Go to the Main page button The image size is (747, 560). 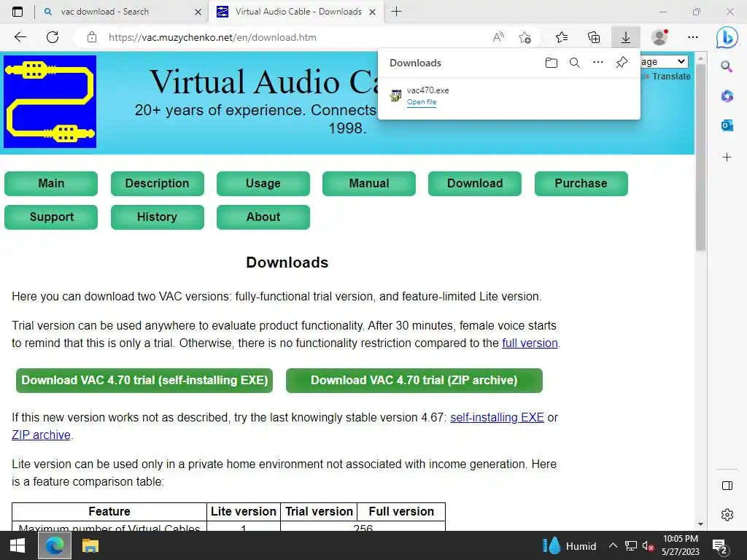(x=51, y=183)
